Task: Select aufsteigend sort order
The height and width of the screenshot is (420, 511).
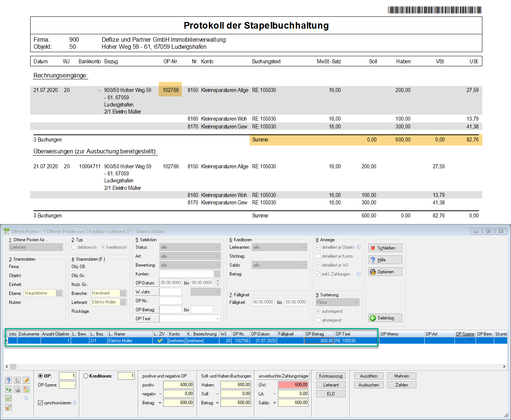Action: 318,311
